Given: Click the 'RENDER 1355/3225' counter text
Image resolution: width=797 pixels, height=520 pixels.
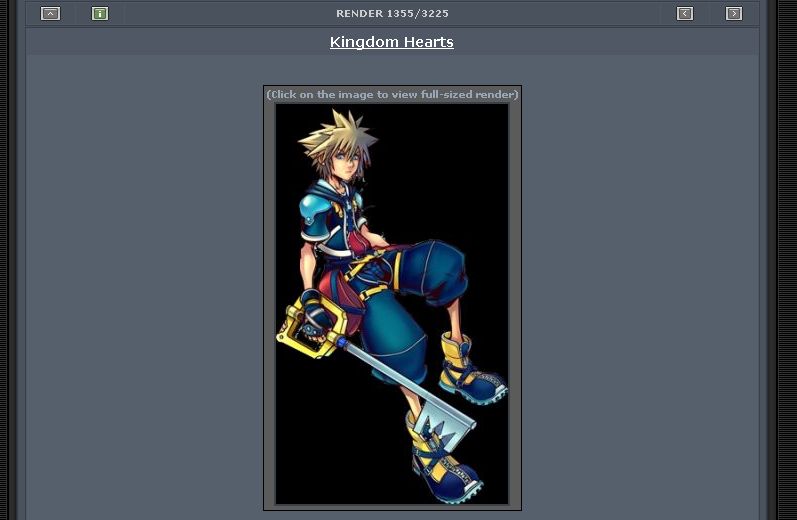Looking at the screenshot, I should (392, 14).
